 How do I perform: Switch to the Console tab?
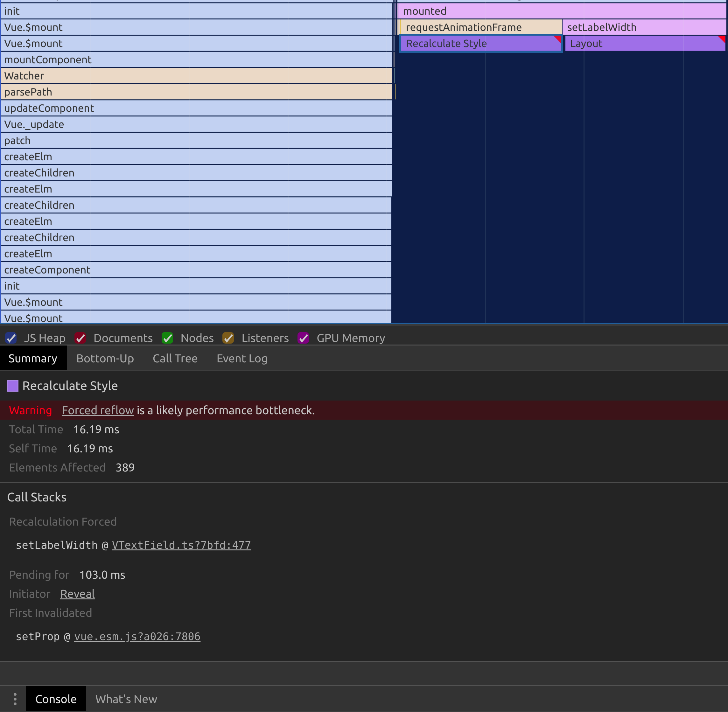coord(56,698)
